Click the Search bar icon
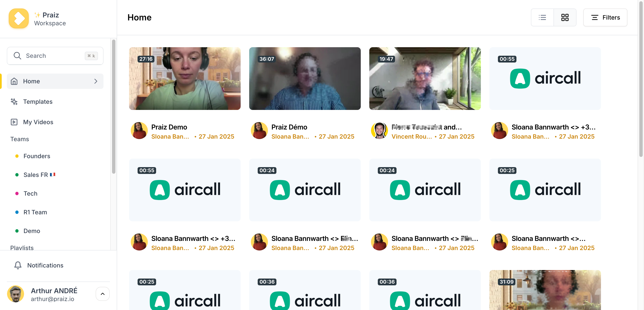The height and width of the screenshot is (310, 644). [x=17, y=56]
